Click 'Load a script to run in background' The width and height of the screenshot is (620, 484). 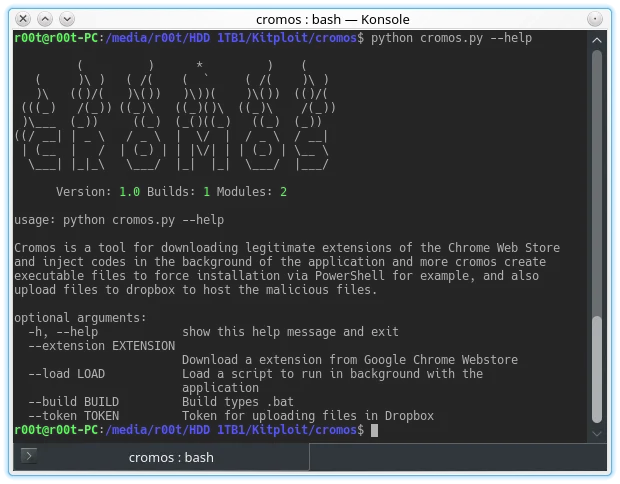point(333,374)
